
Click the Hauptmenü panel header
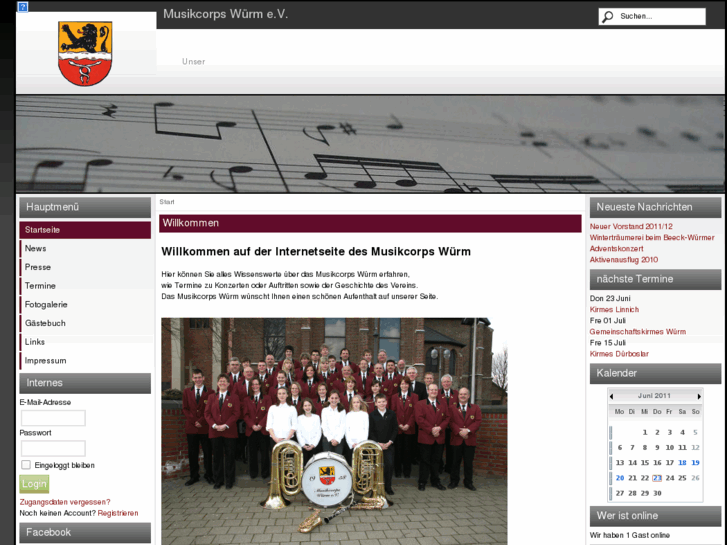click(x=85, y=207)
